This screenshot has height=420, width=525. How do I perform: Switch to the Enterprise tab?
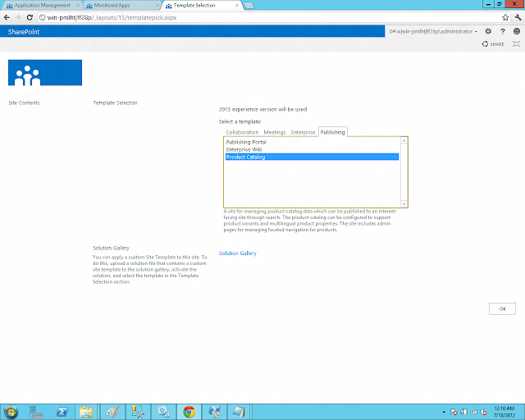coord(303,132)
